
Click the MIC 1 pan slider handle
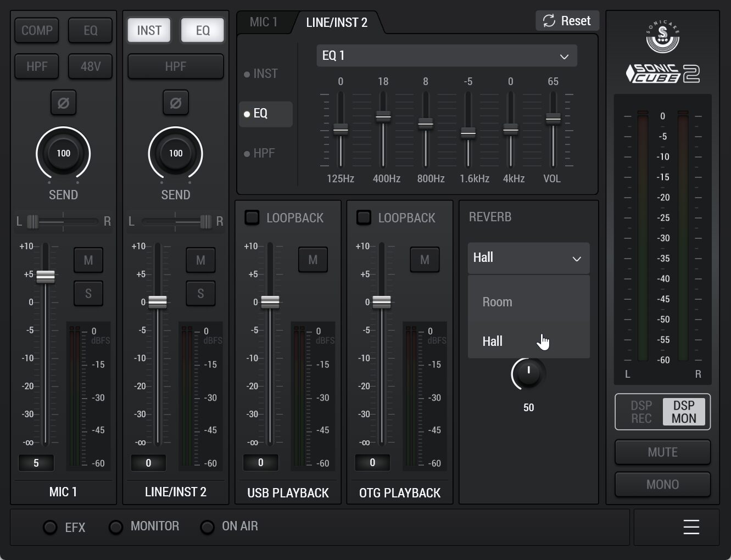(33, 221)
